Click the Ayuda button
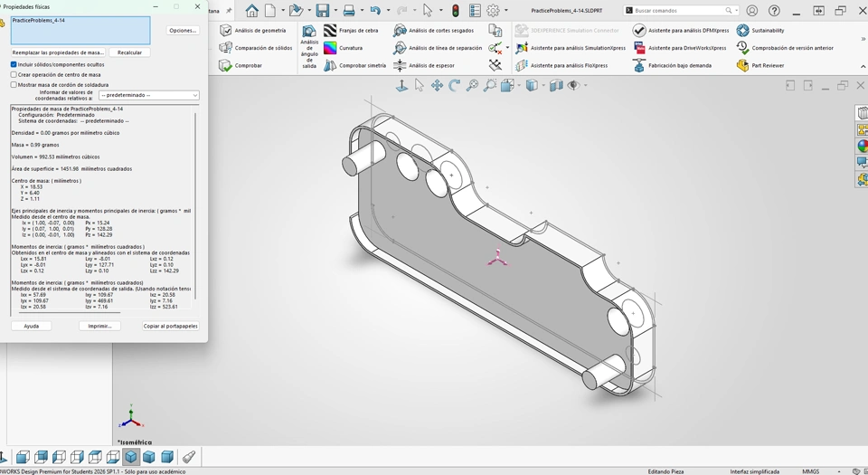 point(31,326)
